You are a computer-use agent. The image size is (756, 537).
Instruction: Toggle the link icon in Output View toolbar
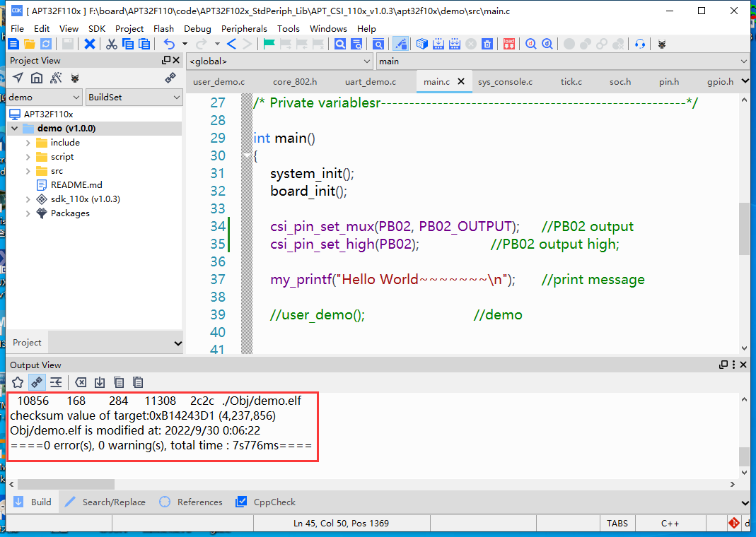tap(37, 382)
